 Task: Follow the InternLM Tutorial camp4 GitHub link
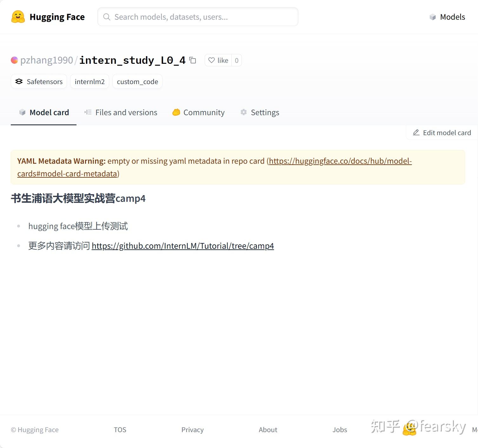click(183, 246)
